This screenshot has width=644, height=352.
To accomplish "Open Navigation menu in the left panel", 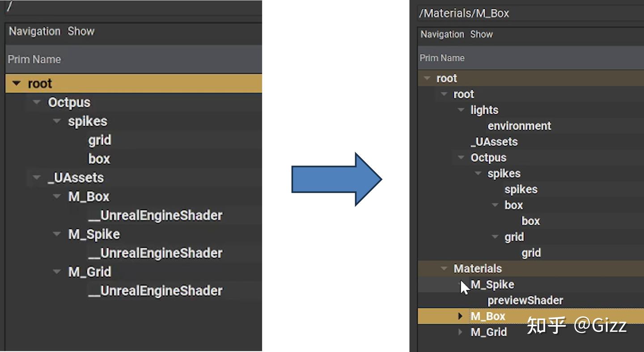I will click(x=34, y=31).
